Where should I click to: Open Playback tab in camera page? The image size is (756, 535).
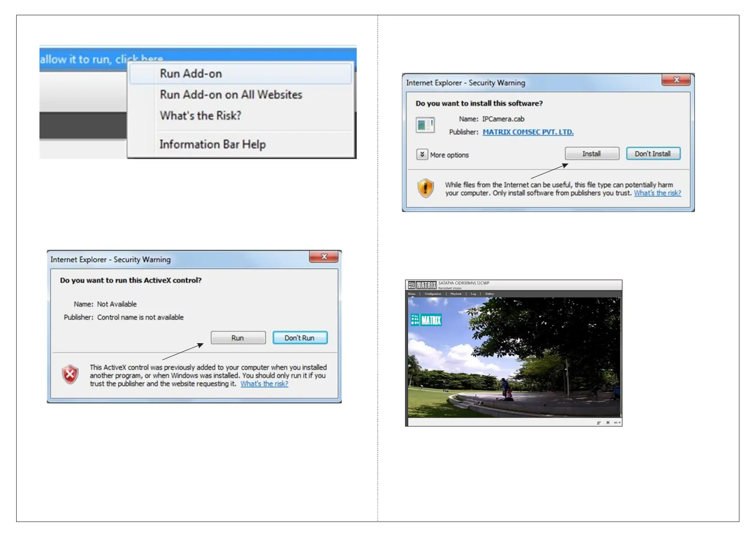tap(456, 294)
